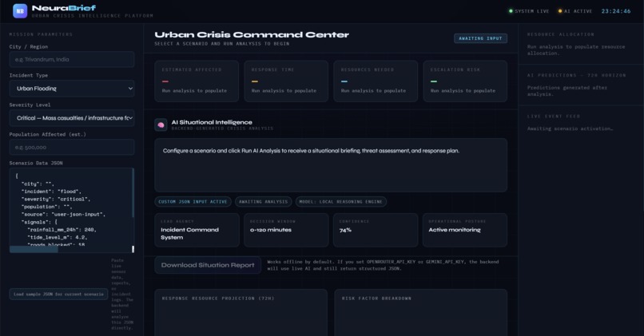Click the Awaiting scenario activation text

[570, 128]
